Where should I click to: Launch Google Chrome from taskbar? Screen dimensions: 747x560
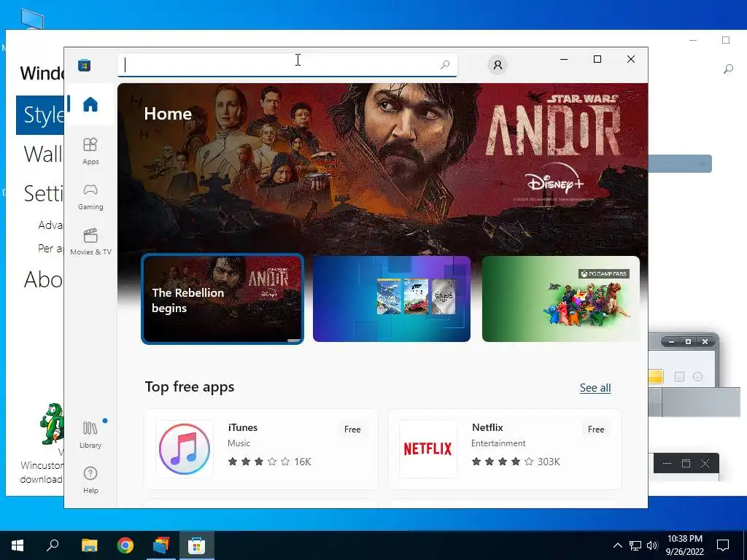pyautogui.click(x=125, y=545)
